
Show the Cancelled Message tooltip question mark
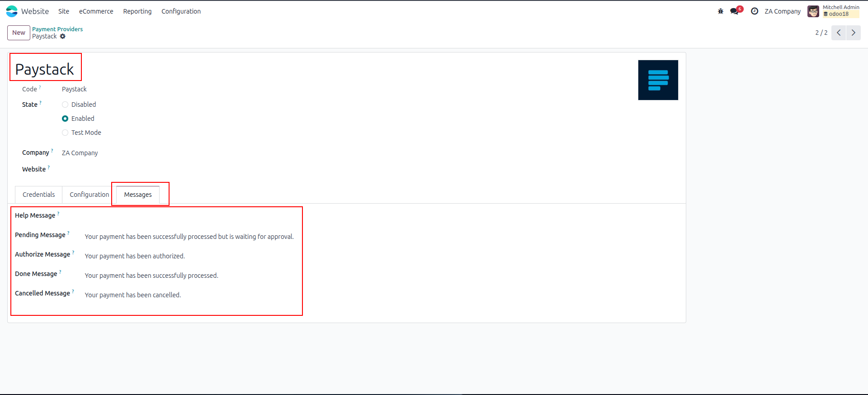(73, 291)
